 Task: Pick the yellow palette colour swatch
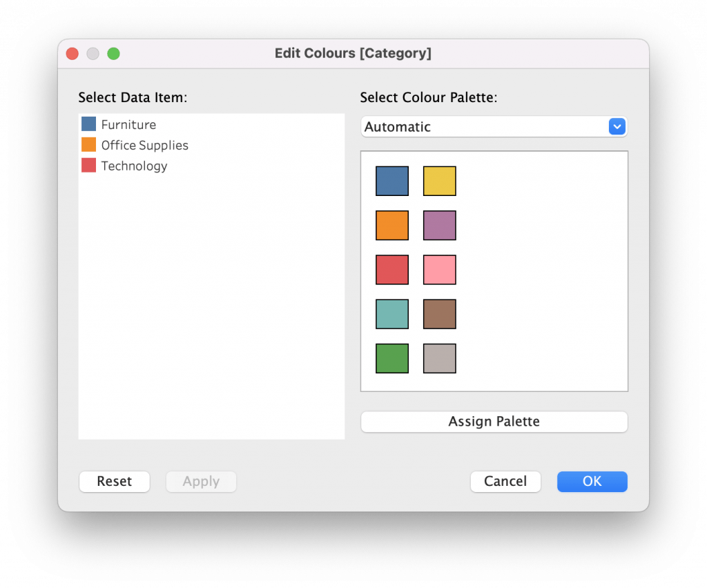coord(439,181)
